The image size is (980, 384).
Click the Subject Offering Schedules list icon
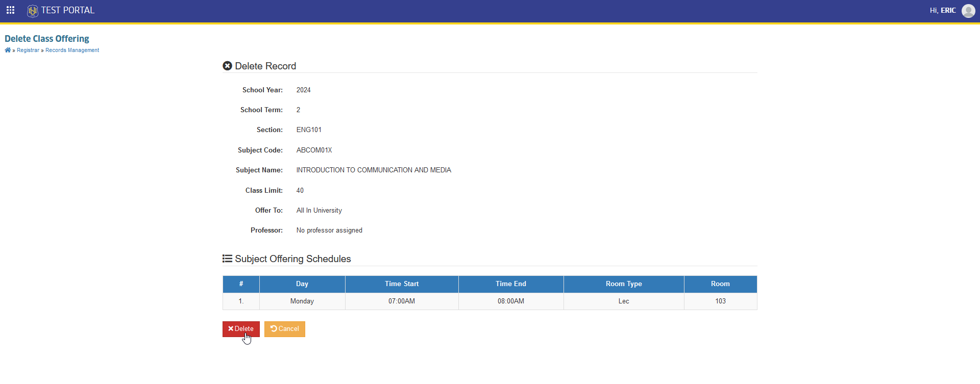[228, 259]
